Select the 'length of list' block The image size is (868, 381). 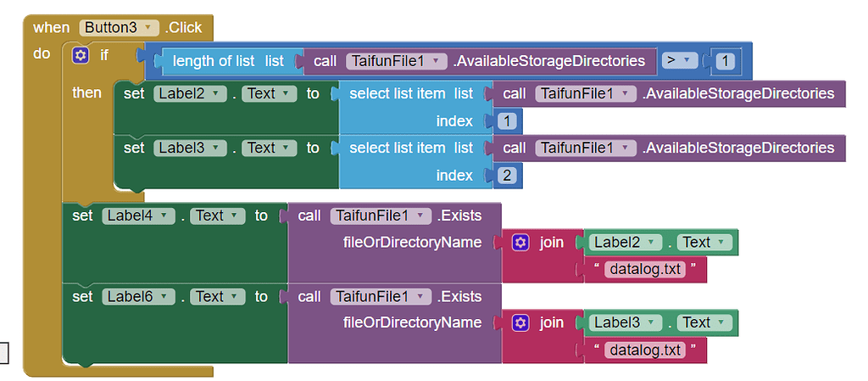(x=215, y=61)
